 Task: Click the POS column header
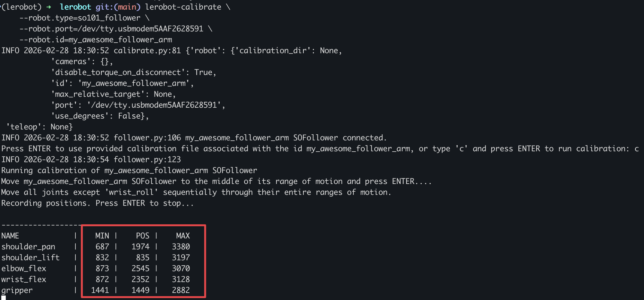[142, 236]
